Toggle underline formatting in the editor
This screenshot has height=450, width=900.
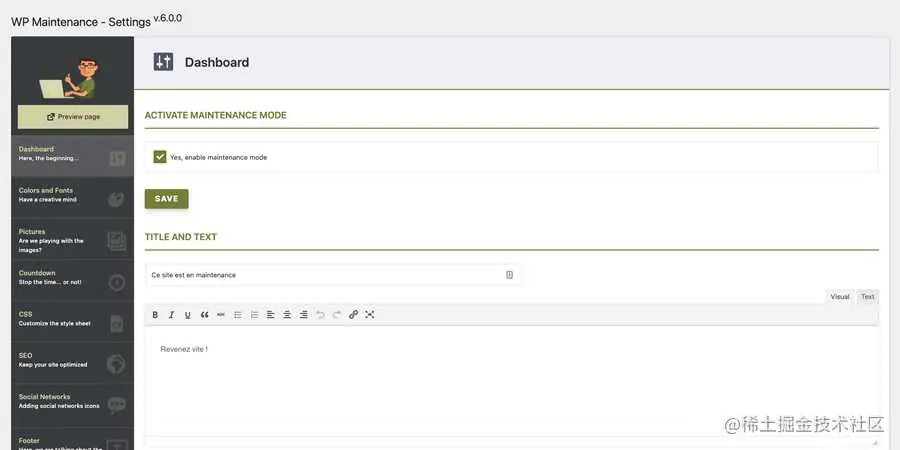(x=188, y=315)
